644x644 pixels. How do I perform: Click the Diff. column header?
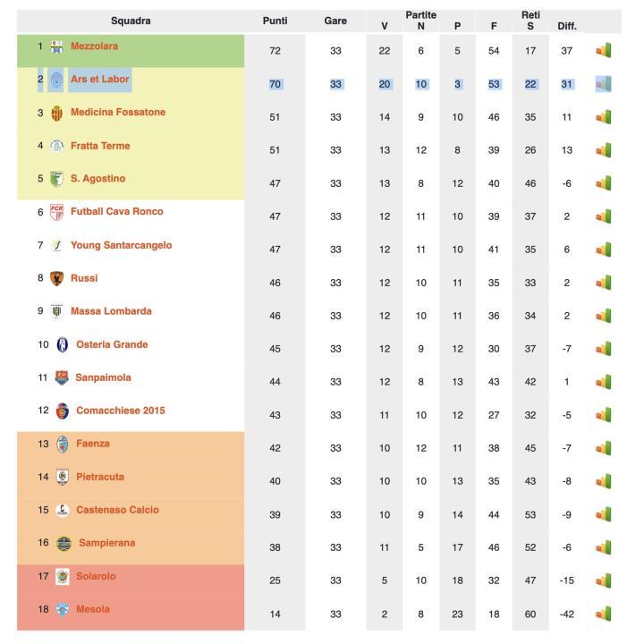(x=567, y=26)
